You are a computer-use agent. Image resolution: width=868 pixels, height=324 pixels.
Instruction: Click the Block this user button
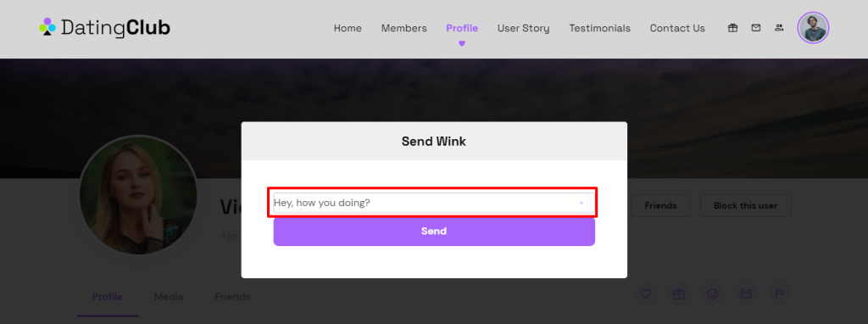(745, 205)
